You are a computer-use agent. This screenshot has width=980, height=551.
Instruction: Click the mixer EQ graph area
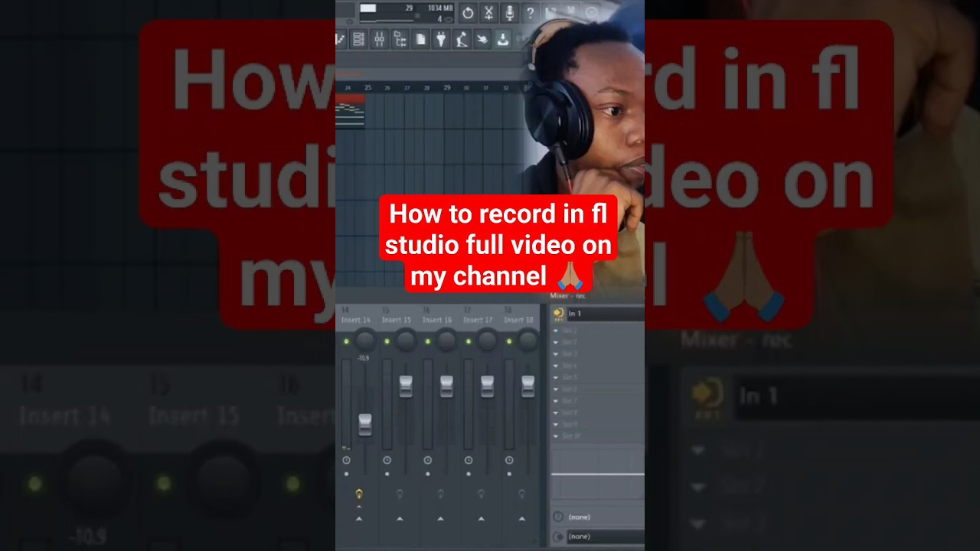click(x=597, y=474)
